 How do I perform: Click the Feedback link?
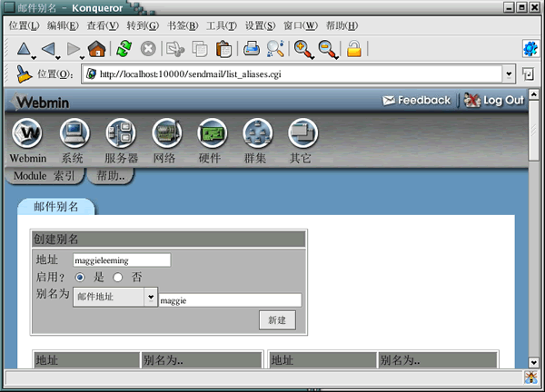(x=416, y=101)
